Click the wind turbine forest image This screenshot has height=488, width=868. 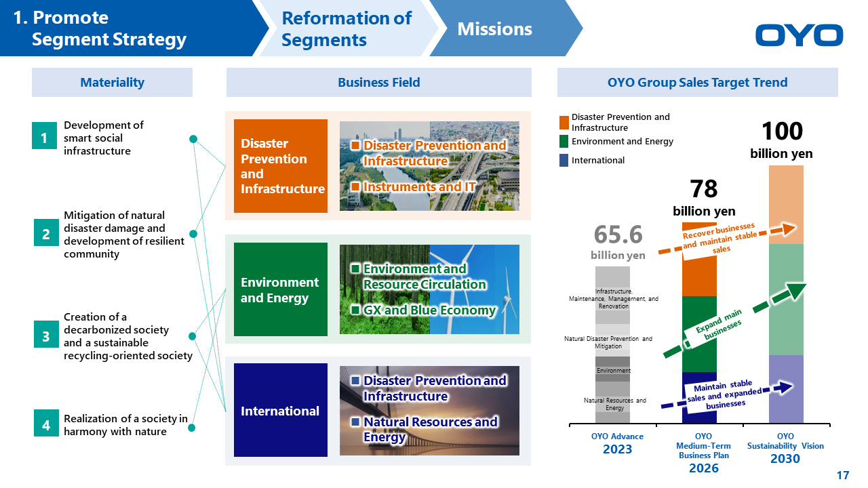(429, 290)
